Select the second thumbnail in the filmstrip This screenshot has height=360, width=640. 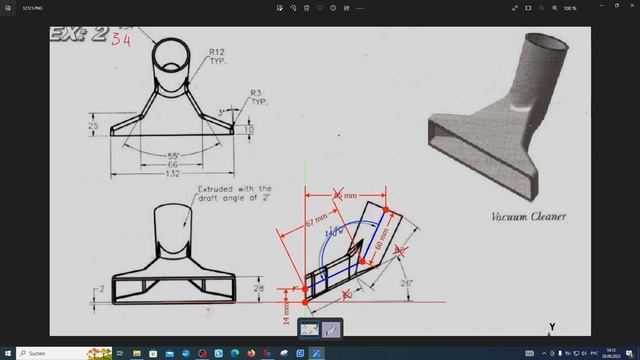[x=331, y=329]
